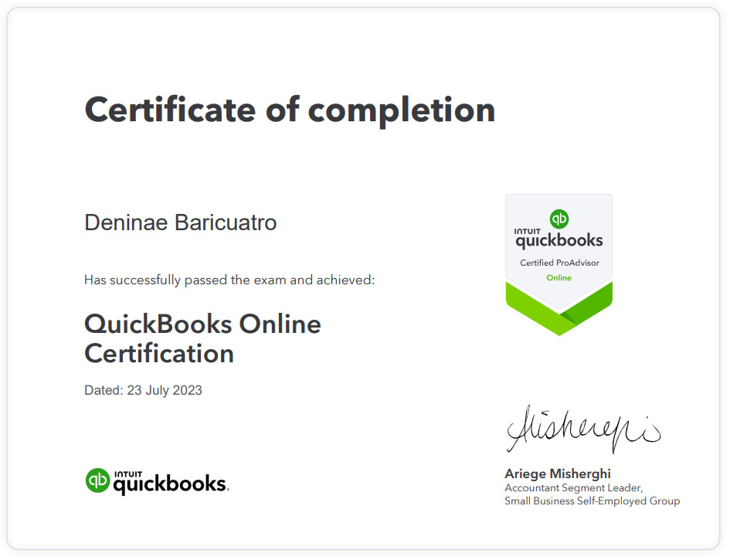The image size is (730, 560).
Task: Click the Ariege Misherghi printed name
Action: click(x=557, y=473)
